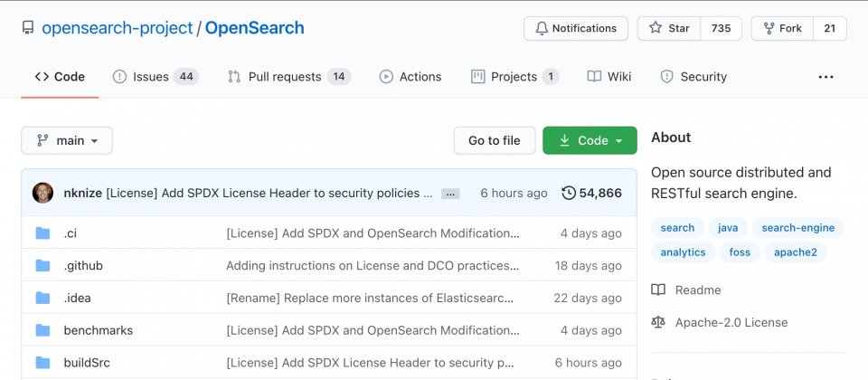View the 21 forks count
The image size is (868, 380).
[829, 28]
